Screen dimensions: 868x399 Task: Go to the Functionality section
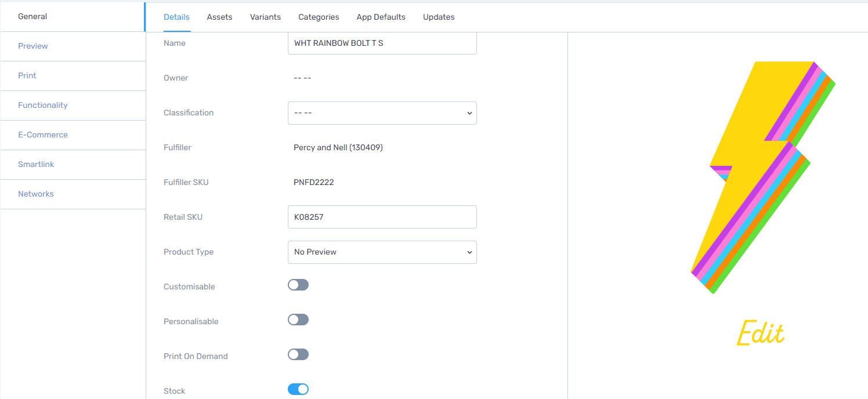(x=73, y=106)
